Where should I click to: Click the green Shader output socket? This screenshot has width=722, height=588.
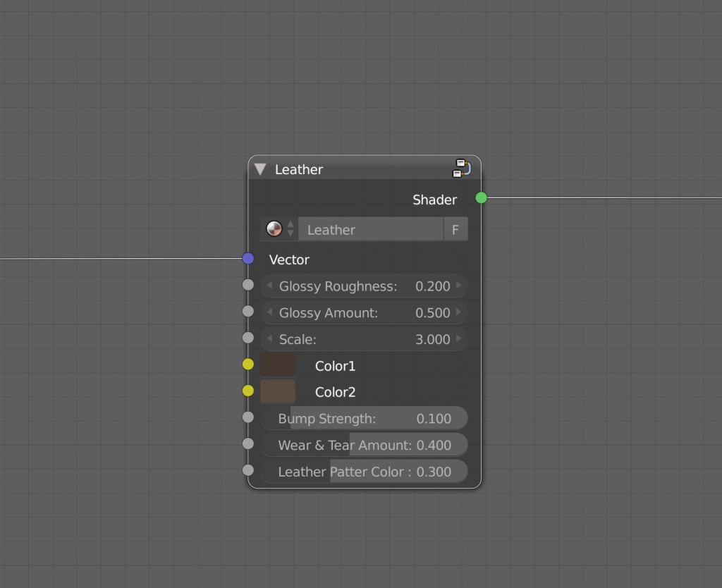[480, 198]
